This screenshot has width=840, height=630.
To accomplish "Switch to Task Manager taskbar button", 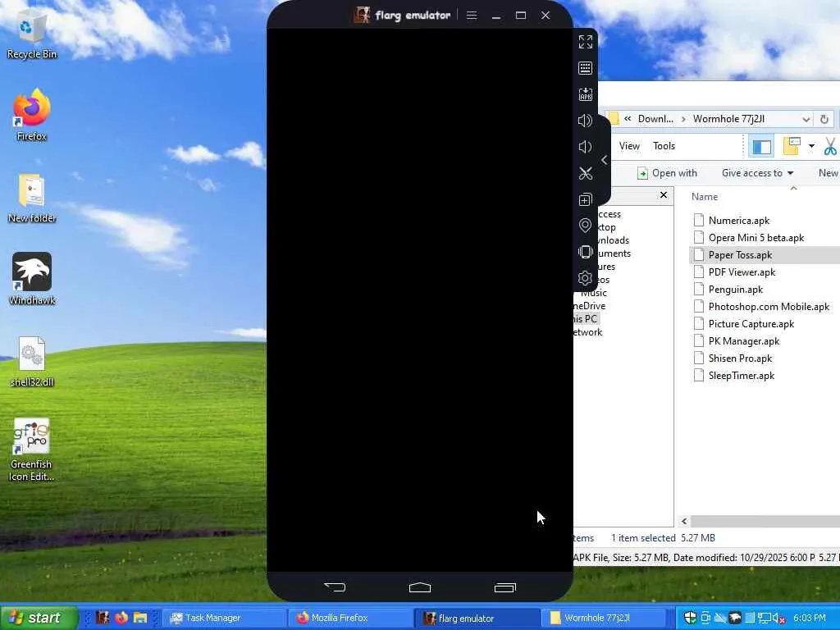I will 223,618.
